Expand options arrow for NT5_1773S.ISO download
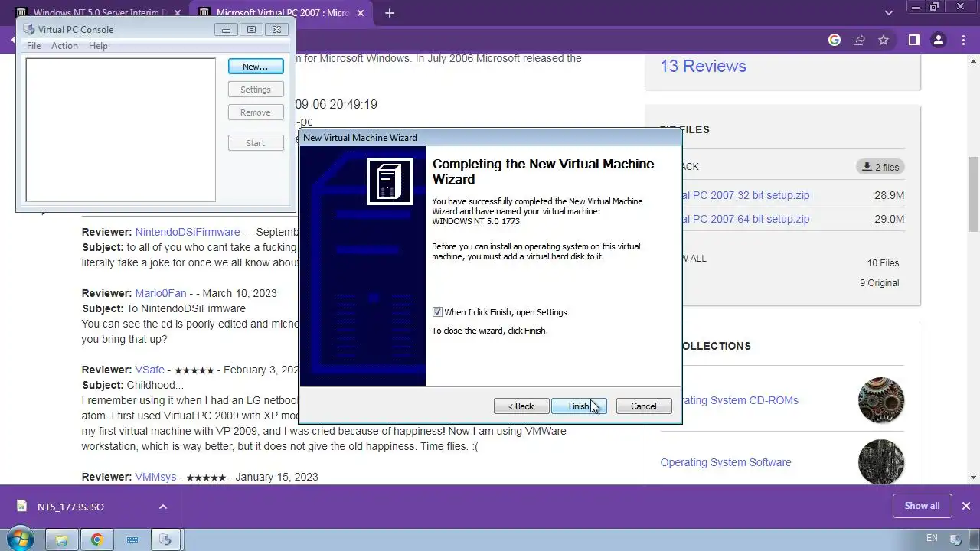This screenshot has width=980, height=551. click(x=162, y=507)
